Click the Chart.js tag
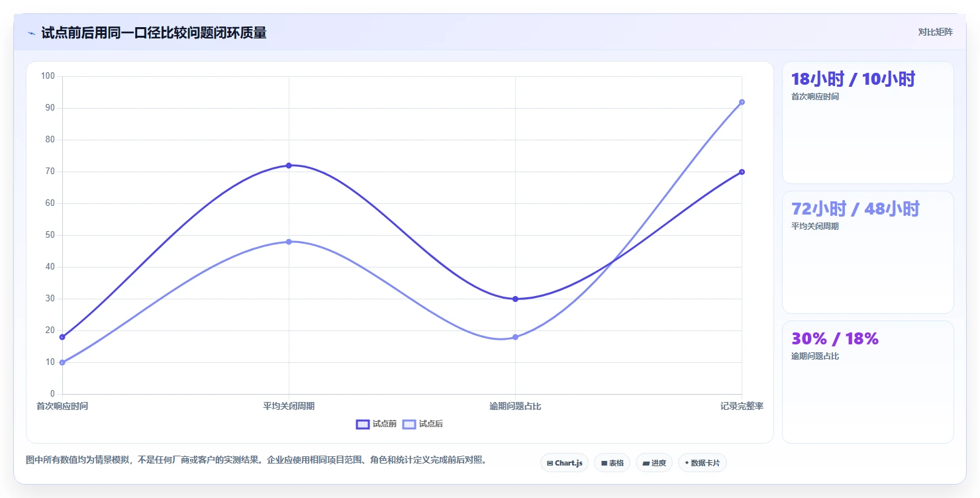Image resolution: width=980 pixels, height=498 pixels. tap(564, 463)
